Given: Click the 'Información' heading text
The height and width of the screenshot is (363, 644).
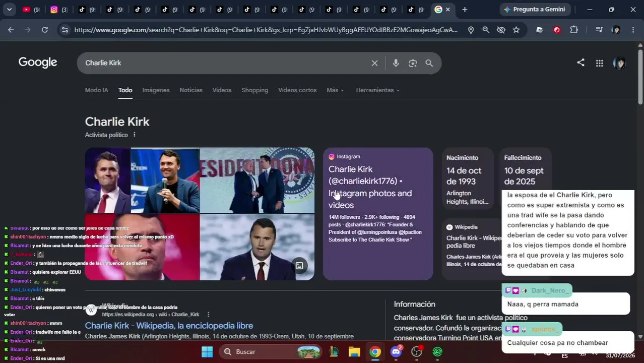Looking at the screenshot, I should [414, 304].
